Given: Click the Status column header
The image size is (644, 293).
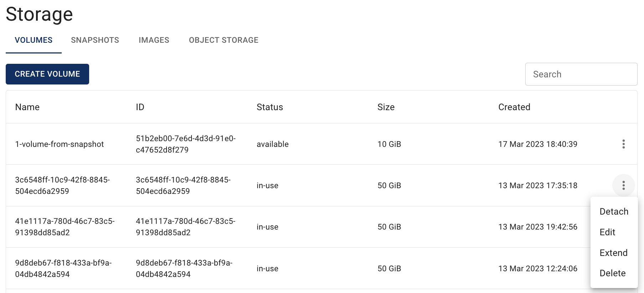Looking at the screenshot, I should 270,107.
